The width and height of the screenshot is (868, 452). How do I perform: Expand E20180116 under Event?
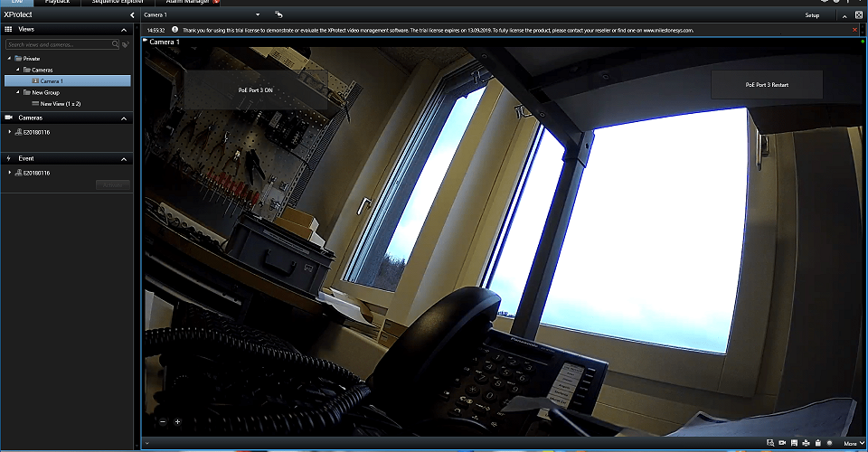[9, 173]
